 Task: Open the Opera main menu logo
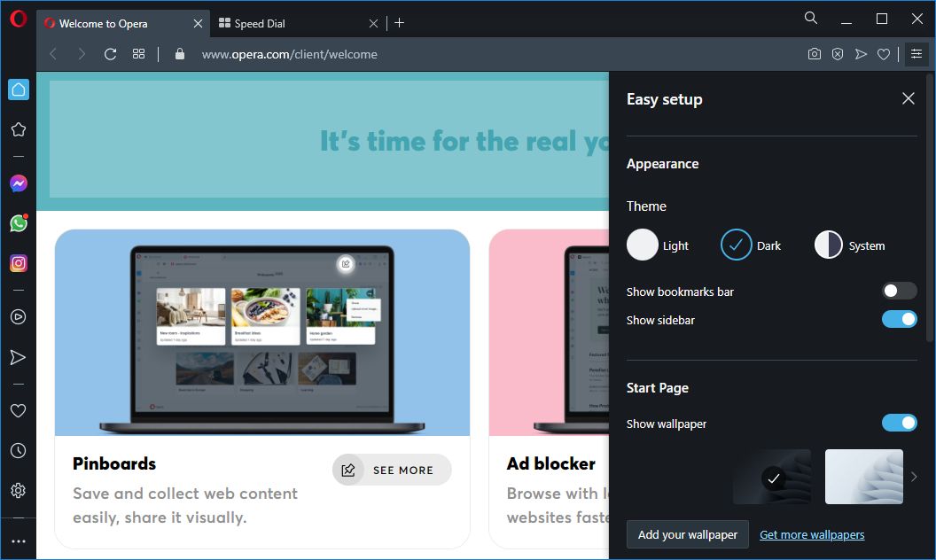click(19, 19)
